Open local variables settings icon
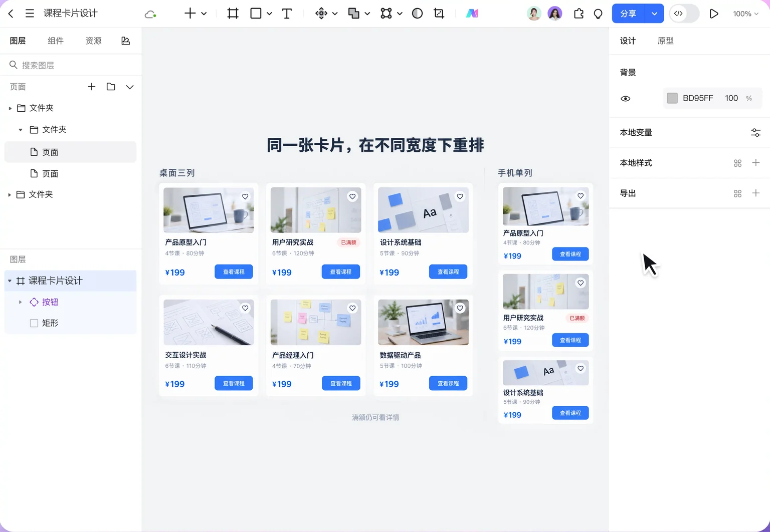Screen dimensions: 770x532 [755, 133]
